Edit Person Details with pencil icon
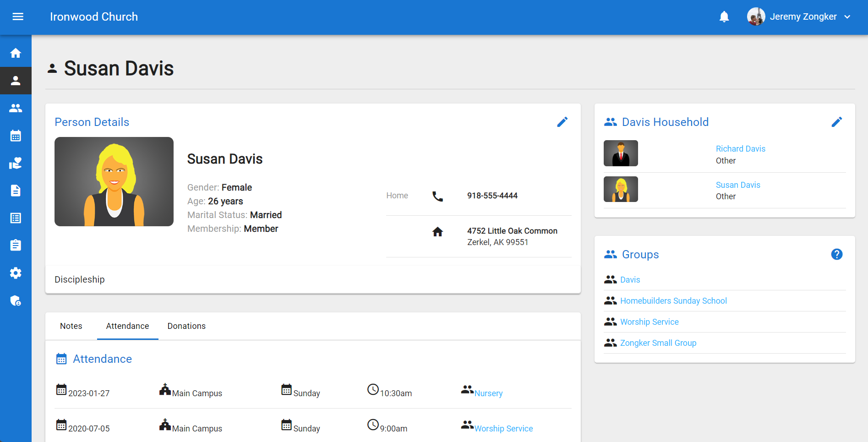868x442 pixels. pyautogui.click(x=562, y=122)
